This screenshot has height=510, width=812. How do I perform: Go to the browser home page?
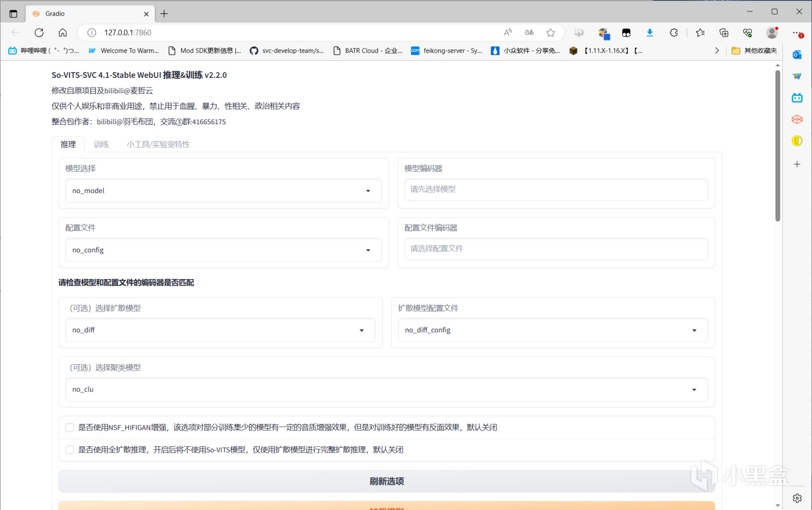[x=63, y=33]
